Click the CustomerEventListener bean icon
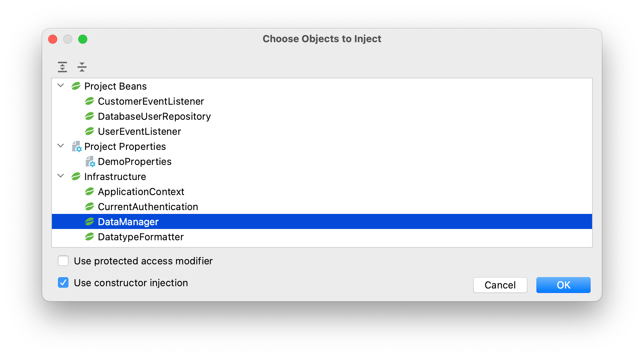 90,101
